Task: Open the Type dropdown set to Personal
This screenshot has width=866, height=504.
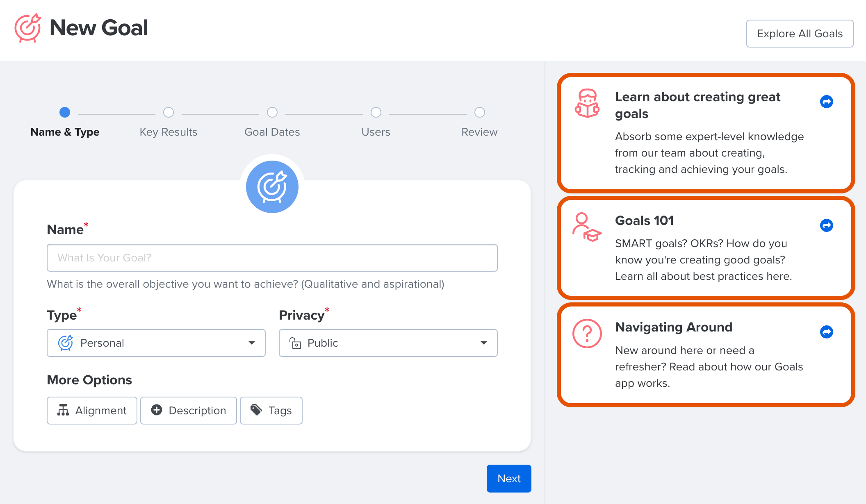Action: 156,343
